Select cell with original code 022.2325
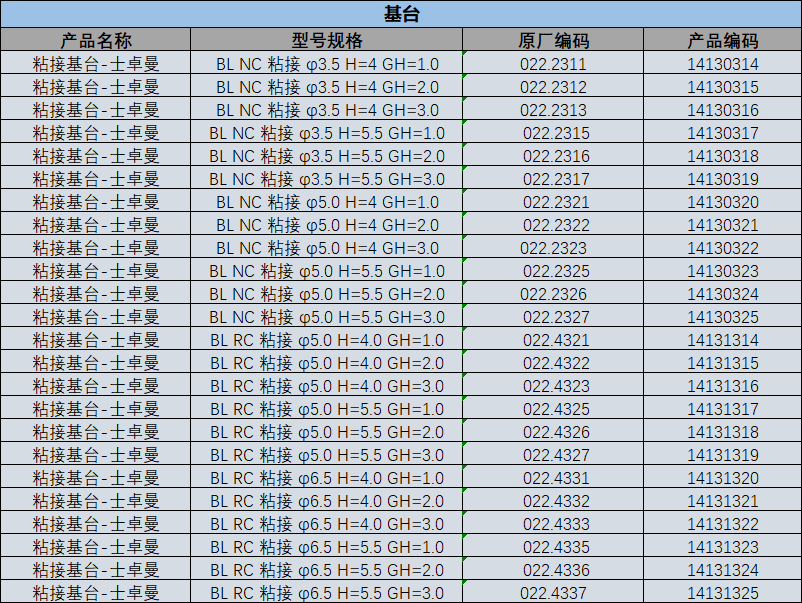 pos(553,270)
